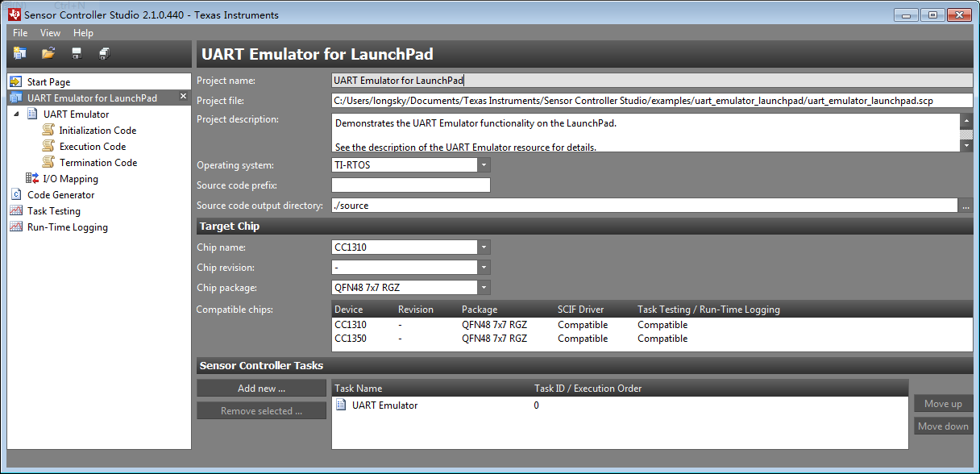Click the New Project toolbar icon
Viewport: 980px width, 474px height.
19,53
